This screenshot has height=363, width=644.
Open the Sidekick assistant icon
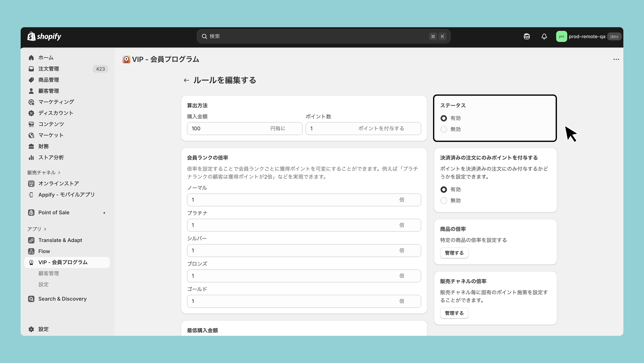[527, 37]
